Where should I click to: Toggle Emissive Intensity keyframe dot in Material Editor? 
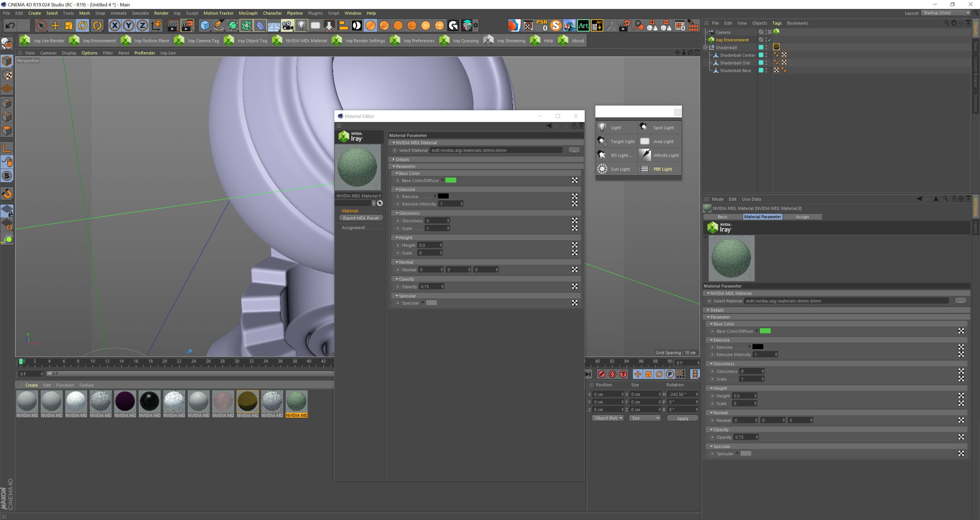(398, 204)
